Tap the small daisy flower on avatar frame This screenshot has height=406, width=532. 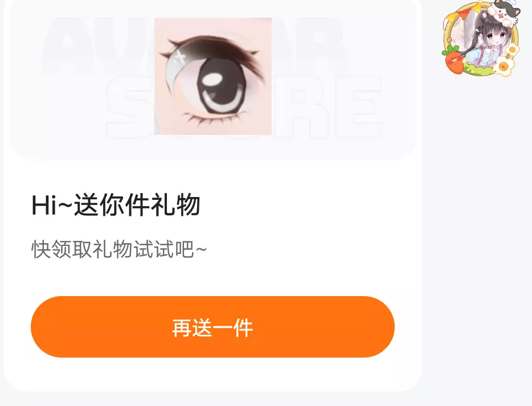[512, 50]
